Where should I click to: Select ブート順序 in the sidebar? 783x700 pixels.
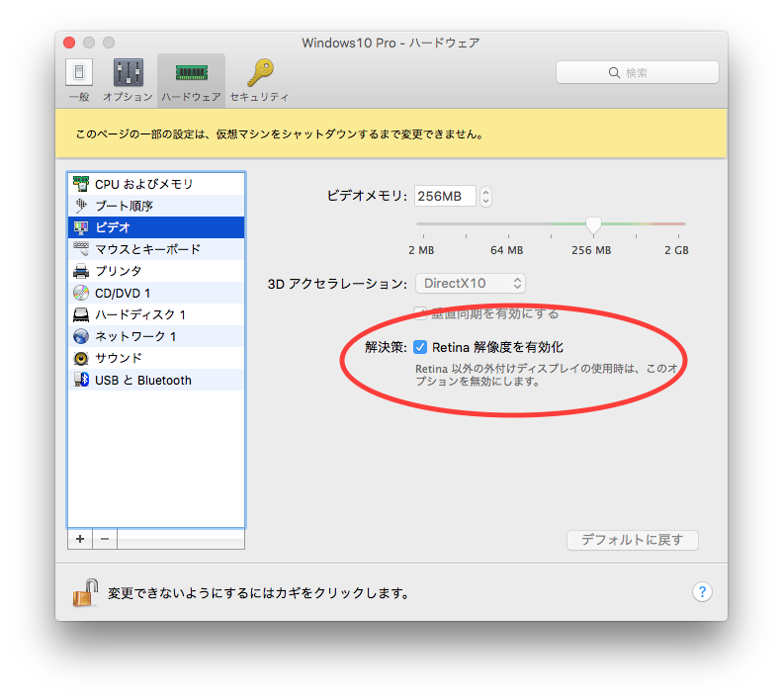point(156,206)
